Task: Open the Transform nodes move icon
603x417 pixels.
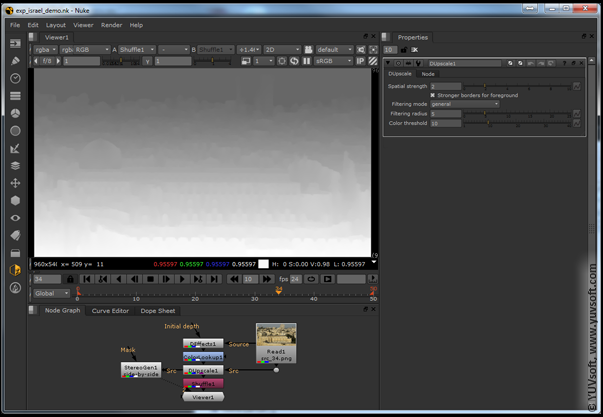Action: pos(15,183)
